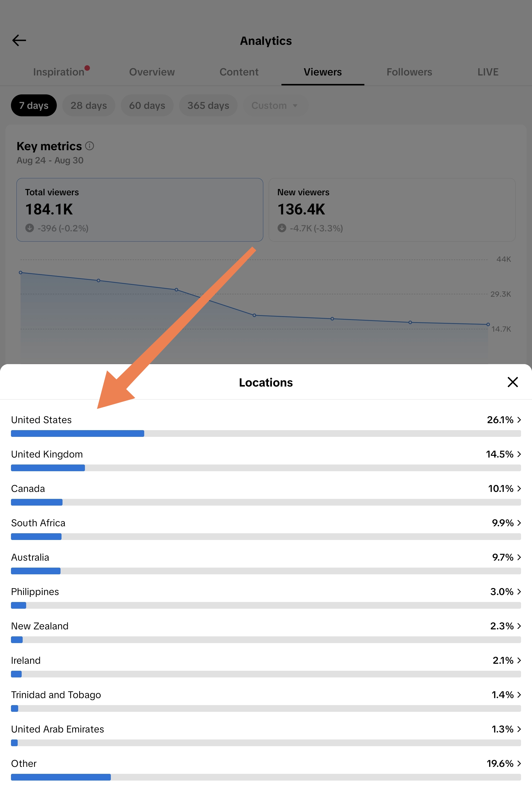The height and width of the screenshot is (797, 532).
Task: Select the 60 days range
Action: (147, 106)
